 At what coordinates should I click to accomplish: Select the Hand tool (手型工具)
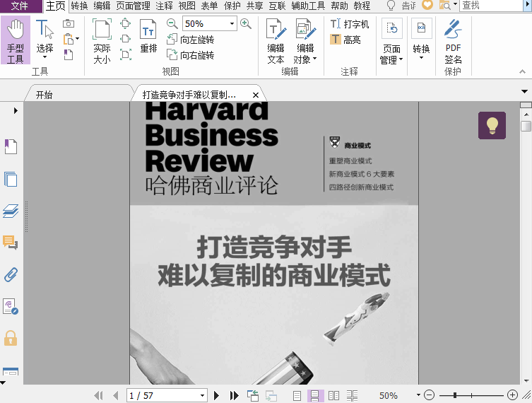click(x=16, y=40)
